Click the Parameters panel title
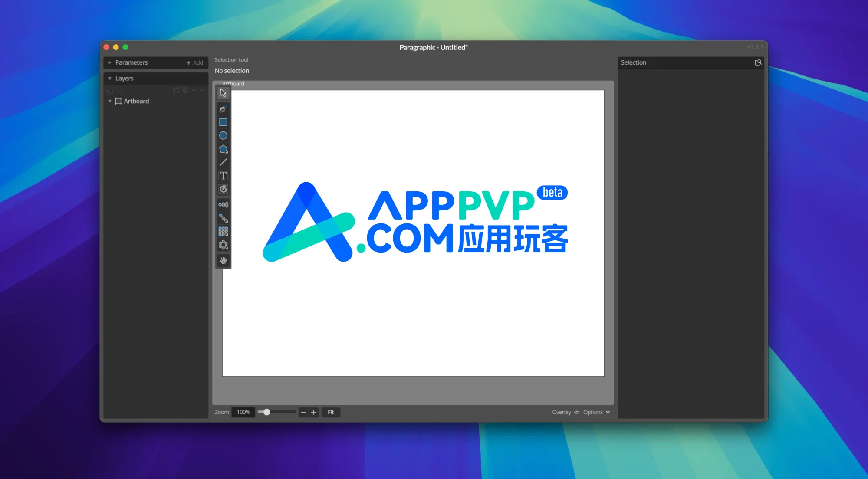The image size is (868, 479). pyautogui.click(x=132, y=62)
